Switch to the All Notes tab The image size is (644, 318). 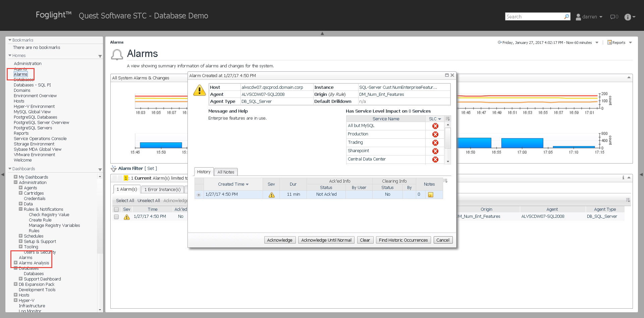point(226,172)
